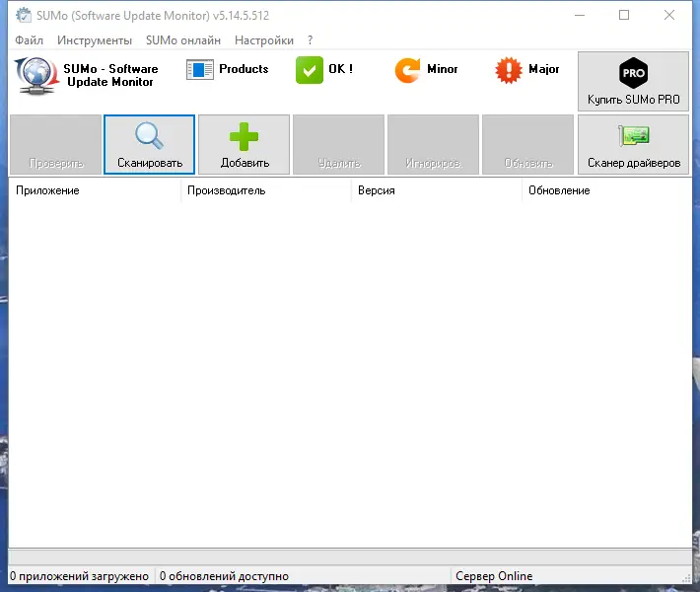Viewport: 700px width, 592px height.
Task: Click the green OK checkmark icon
Action: (x=309, y=70)
